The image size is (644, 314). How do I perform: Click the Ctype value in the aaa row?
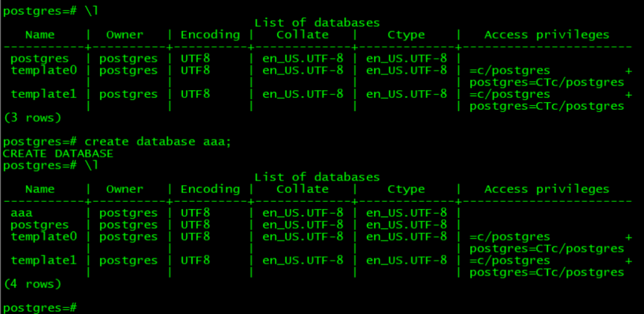[406, 213]
